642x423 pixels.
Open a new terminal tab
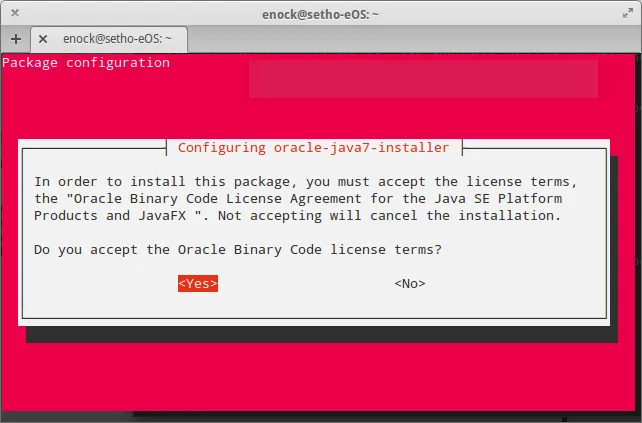point(16,38)
